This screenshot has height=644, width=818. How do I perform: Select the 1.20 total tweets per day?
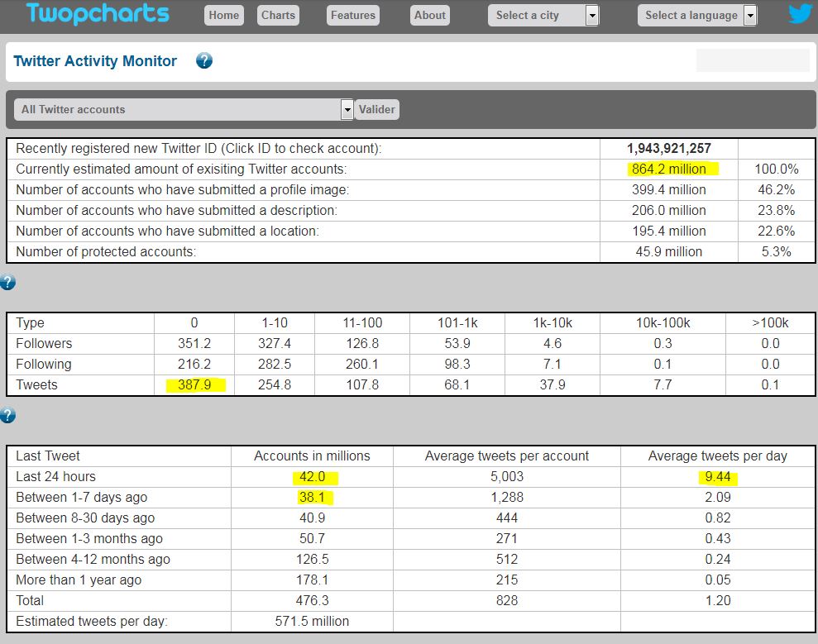click(718, 601)
